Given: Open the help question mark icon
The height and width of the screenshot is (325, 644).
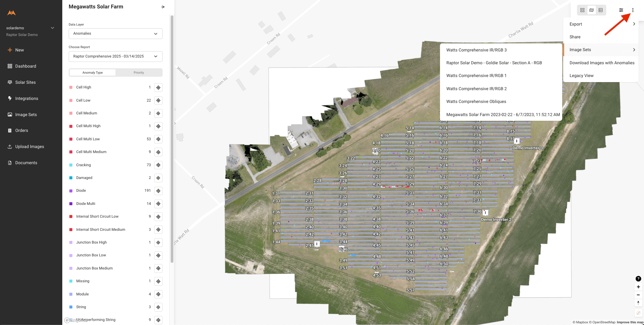Looking at the screenshot, I should point(638,279).
